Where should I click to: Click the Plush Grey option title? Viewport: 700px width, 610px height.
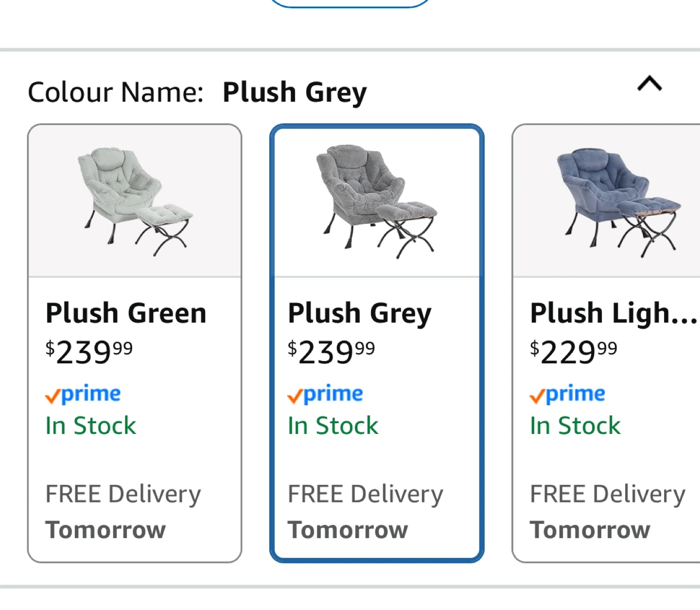[360, 312]
